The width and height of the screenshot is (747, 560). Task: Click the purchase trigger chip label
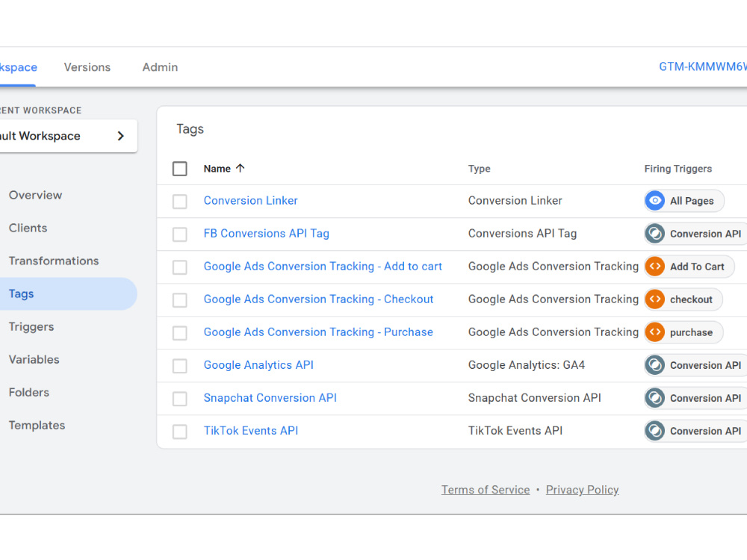[691, 332]
